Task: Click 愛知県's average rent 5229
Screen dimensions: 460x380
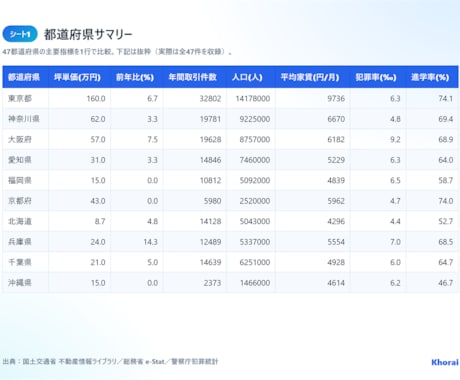Action: [336, 160]
